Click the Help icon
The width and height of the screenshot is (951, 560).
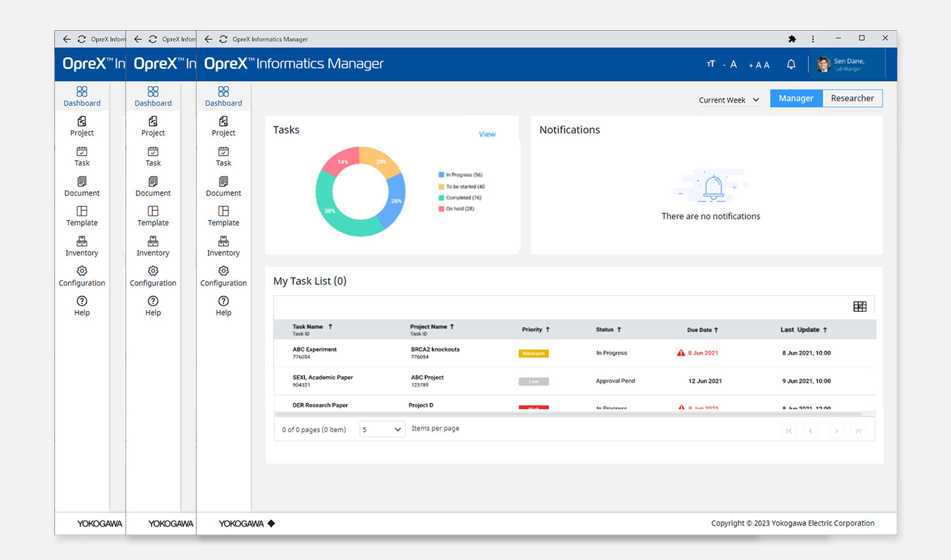(223, 306)
